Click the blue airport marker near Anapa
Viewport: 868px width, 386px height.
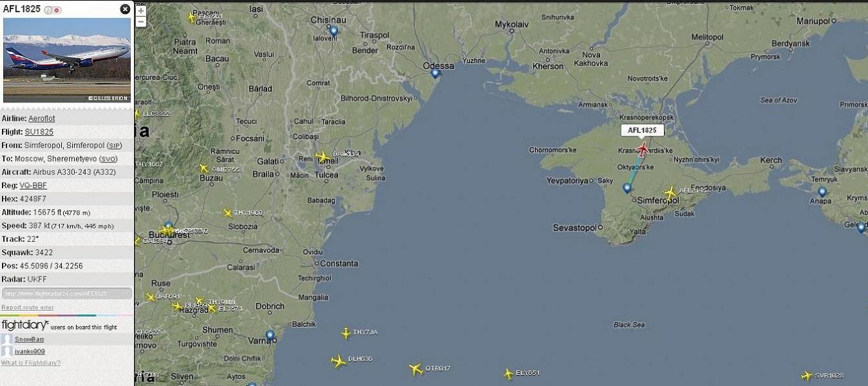coord(822,192)
